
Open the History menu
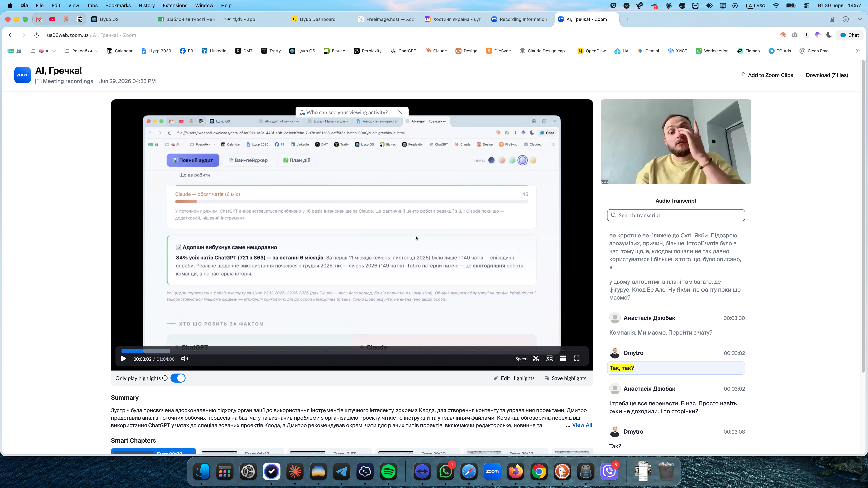(x=147, y=5)
